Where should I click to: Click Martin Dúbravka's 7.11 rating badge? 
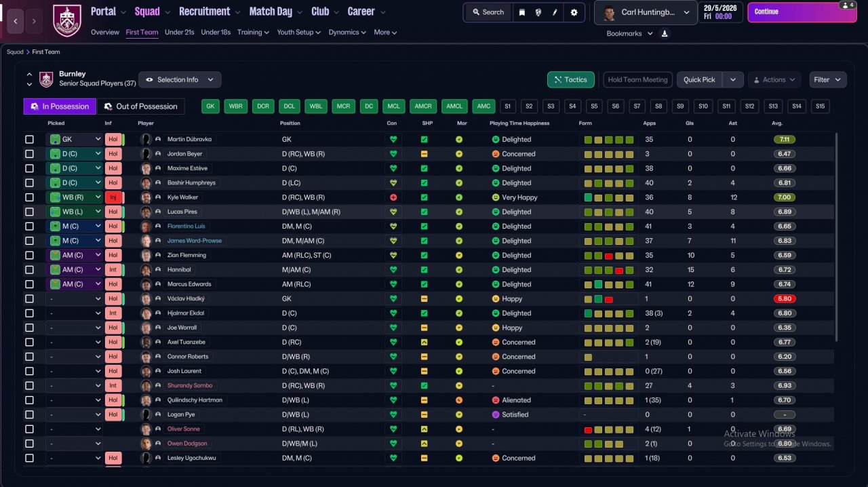[x=785, y=139]
